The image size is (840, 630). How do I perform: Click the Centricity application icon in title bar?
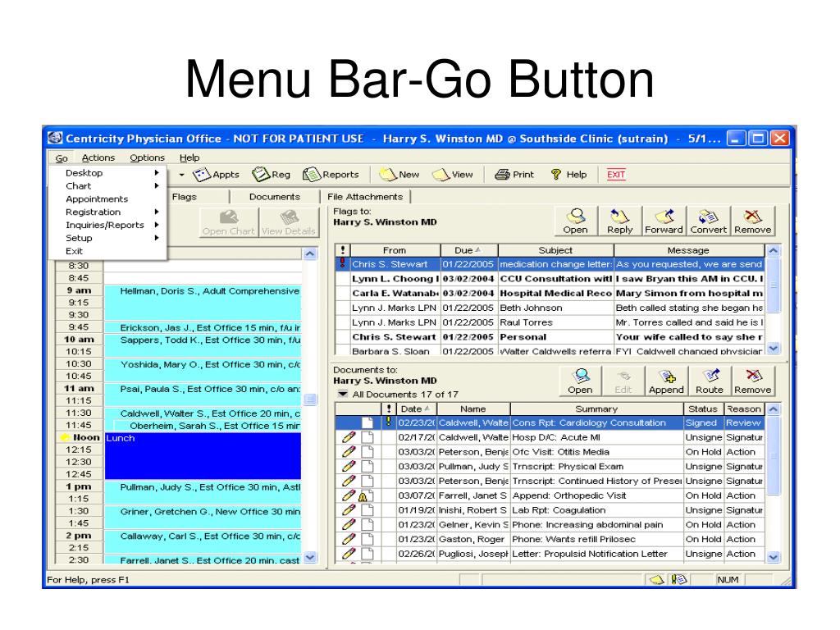[55, 138]
